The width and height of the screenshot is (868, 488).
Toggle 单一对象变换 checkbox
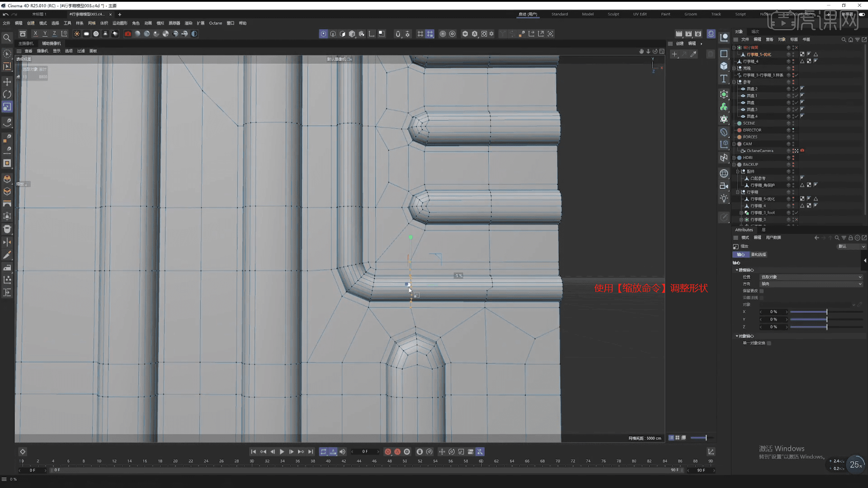(x=769, y=343)
